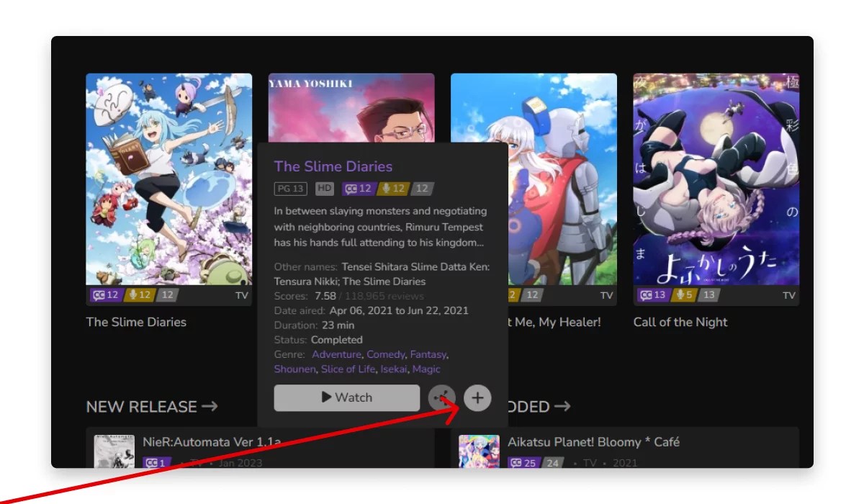Click the Watch button in popup
This screenshot has height=504, width=864.
point(346,397)
